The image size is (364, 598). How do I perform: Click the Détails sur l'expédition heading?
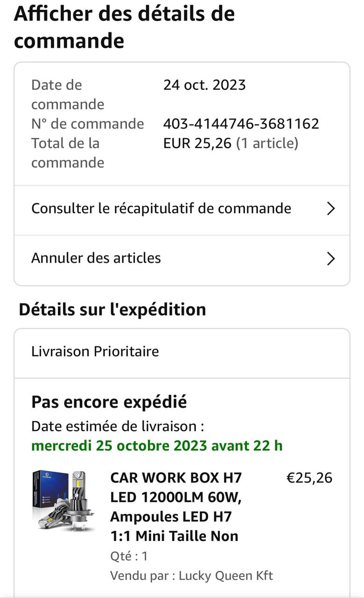coord(112,310)
